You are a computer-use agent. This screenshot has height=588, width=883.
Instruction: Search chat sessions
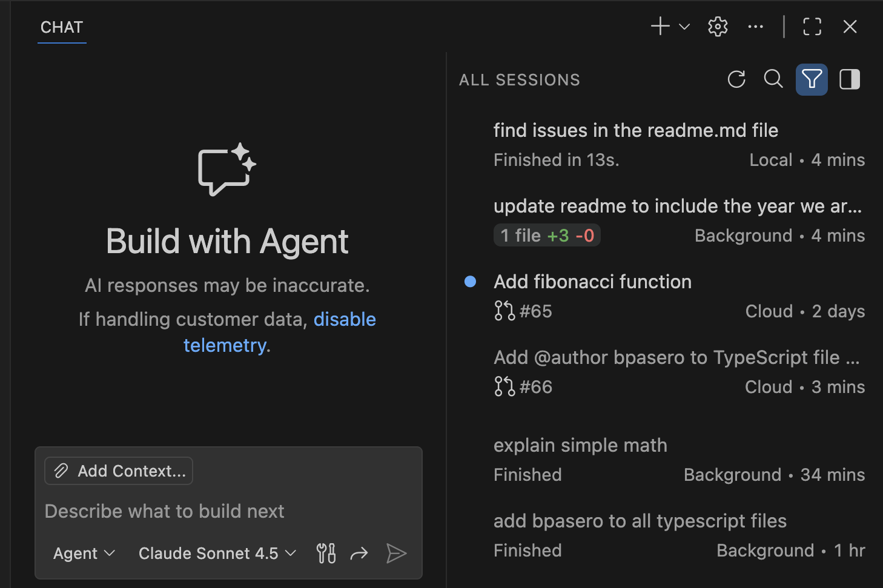point(773,79)
